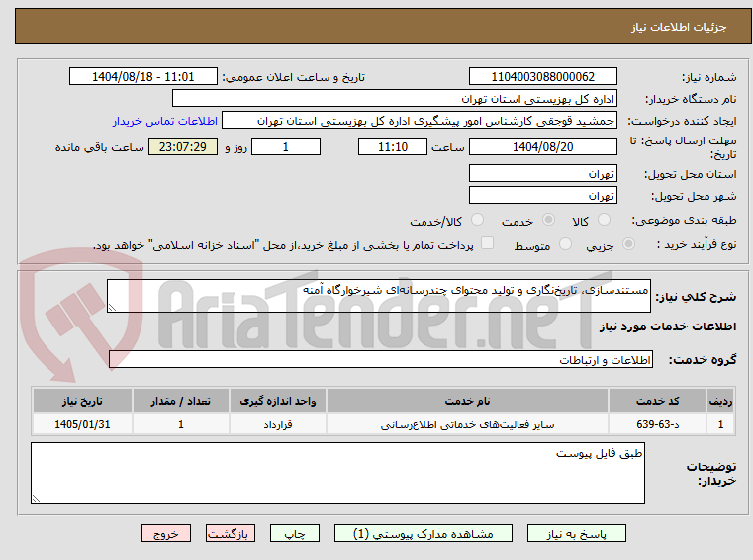Click cell سایر فعالیت‌های خدماتی اطلاع‌رسانی
The width and height of the screenshot is (753, 560).
click(x=467, y=424)
